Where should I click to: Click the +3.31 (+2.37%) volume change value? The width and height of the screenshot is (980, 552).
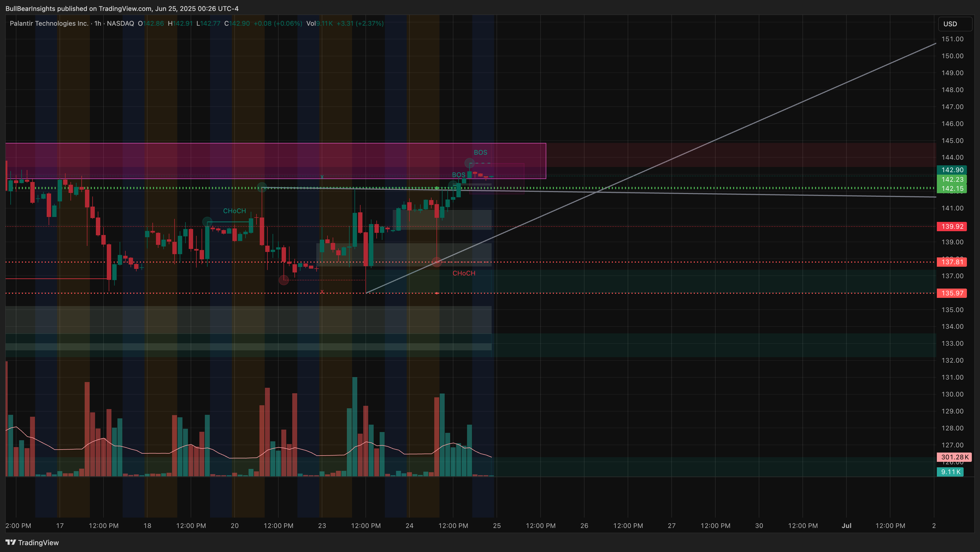tap(360, 24)
